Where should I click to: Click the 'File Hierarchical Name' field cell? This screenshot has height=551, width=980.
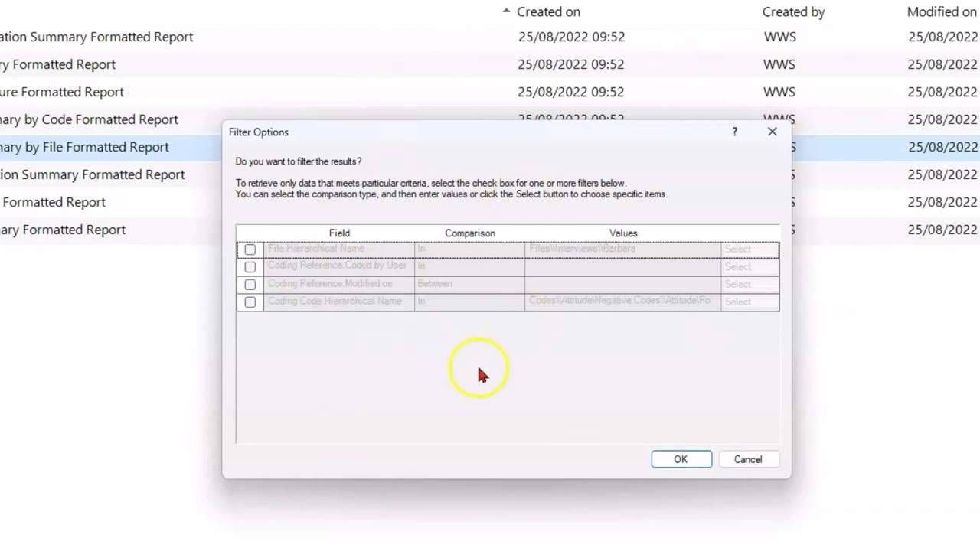[339, 249]
